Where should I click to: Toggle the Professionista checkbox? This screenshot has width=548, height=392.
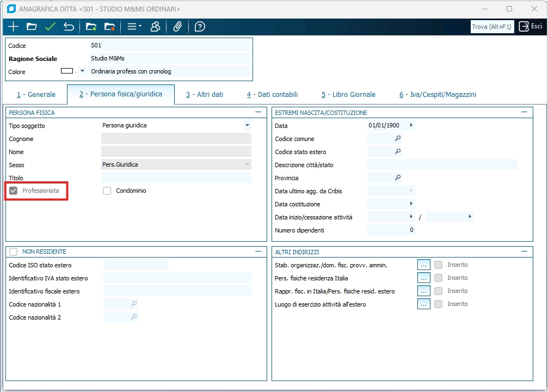pos(14,191)
